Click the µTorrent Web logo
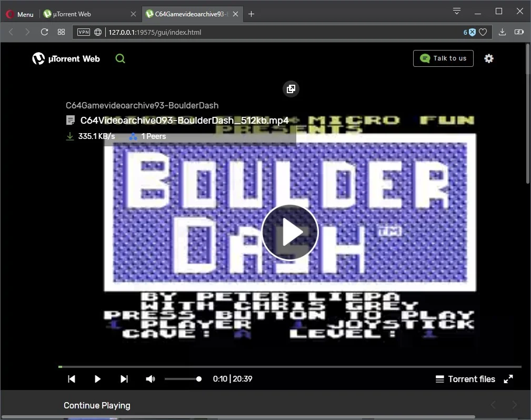The image size is (531, 420). [x=66, y=58]
